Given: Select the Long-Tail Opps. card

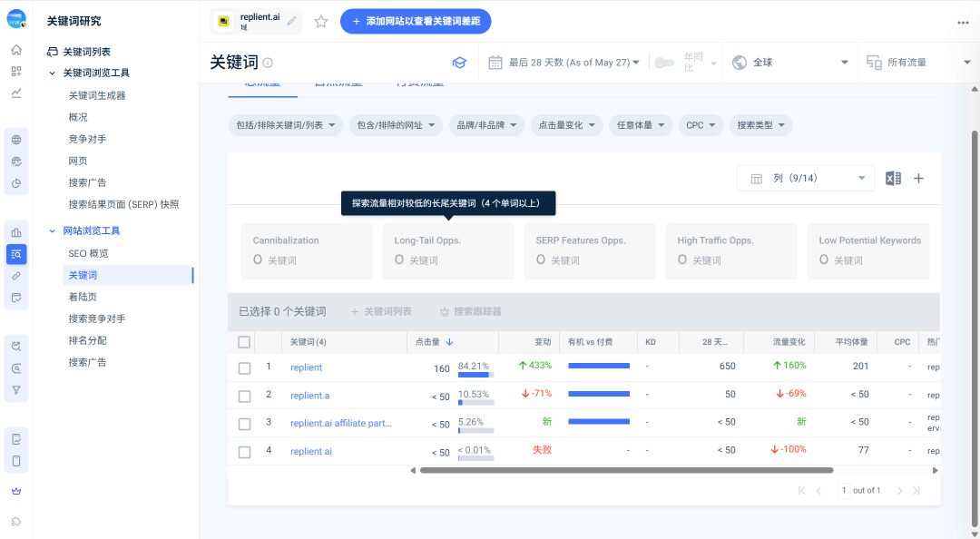Looking at the screenshot, I should [x=449, y=250].
